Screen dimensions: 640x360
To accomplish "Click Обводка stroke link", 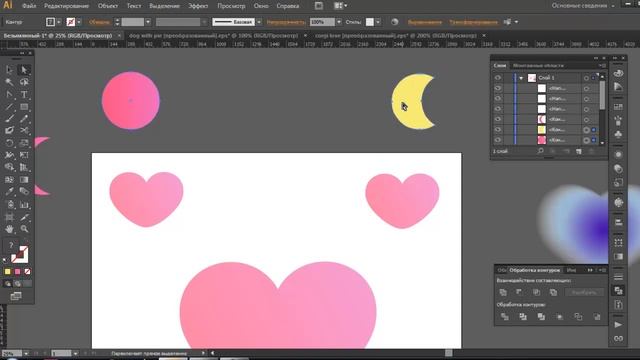I will (x=99, y=22).
